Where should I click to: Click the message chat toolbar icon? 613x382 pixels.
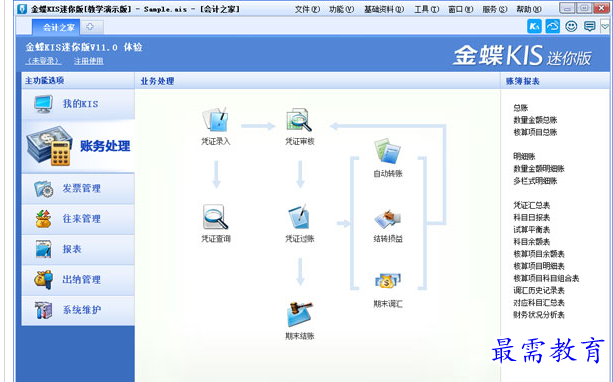click(x=589, y=26)
